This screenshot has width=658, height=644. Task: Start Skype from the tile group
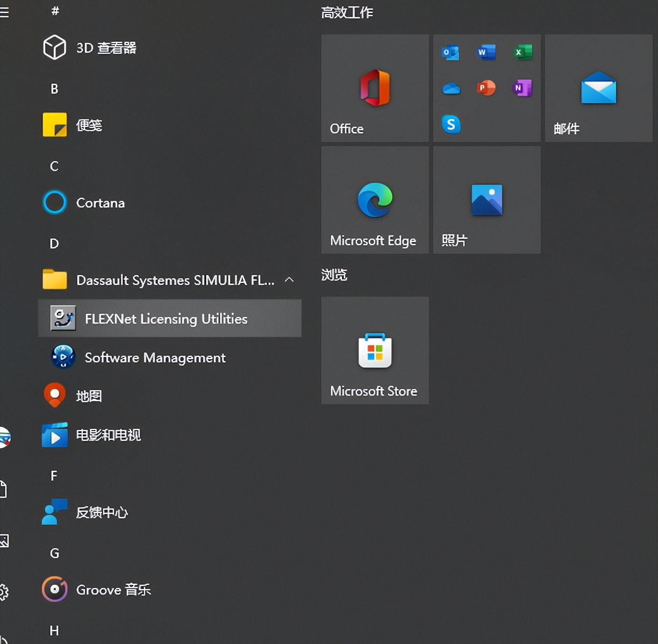(451, 124)
